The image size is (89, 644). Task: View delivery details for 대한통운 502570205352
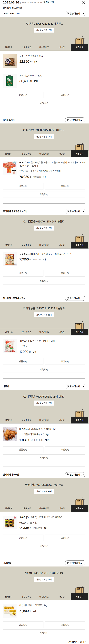[44, 30]
